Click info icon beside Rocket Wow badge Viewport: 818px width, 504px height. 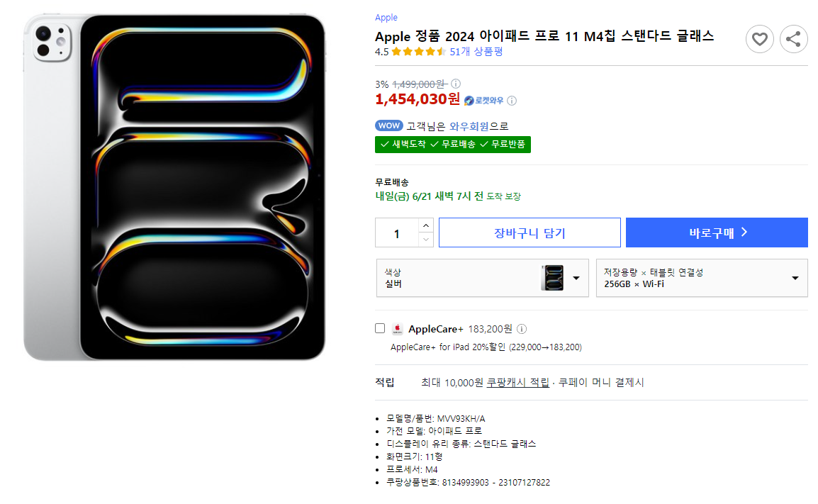pyautogui.click(x=512, y=101)
